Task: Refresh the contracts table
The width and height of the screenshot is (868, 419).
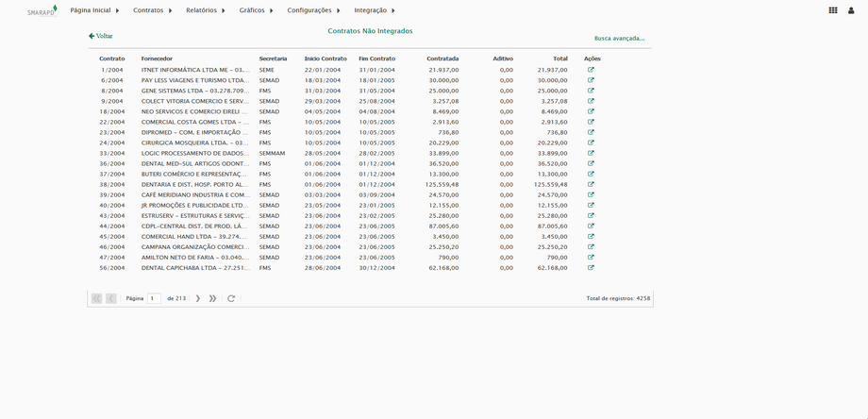Action: tap(231, 298)
